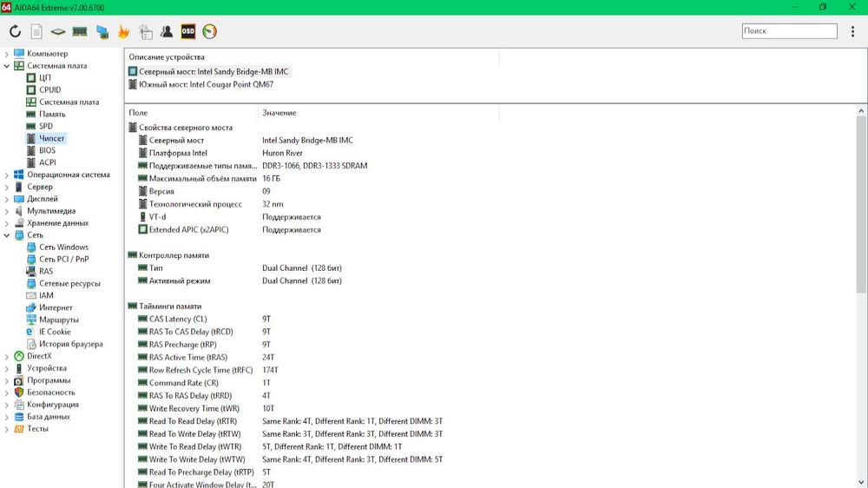
Task: Open IAM tree item
Action: (46, 296)
